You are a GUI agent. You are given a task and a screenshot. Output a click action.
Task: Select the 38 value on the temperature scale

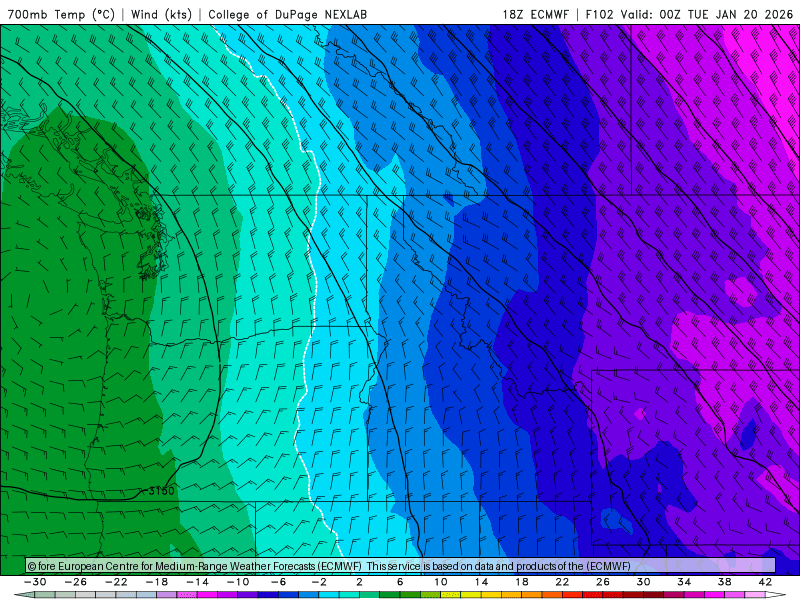724,582
